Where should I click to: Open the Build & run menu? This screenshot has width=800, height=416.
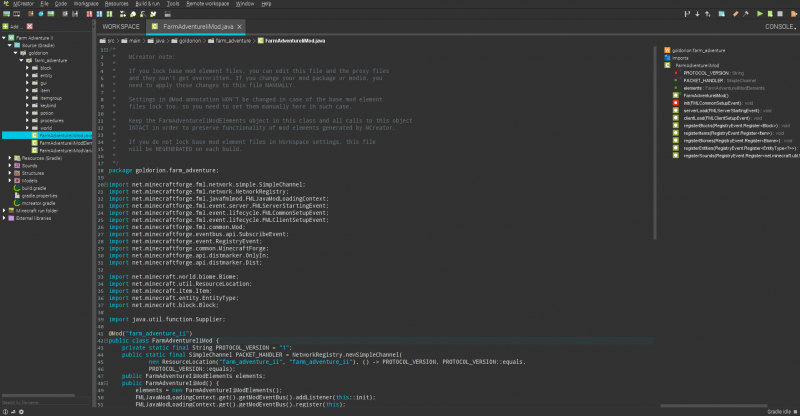[x=147, y=4]
